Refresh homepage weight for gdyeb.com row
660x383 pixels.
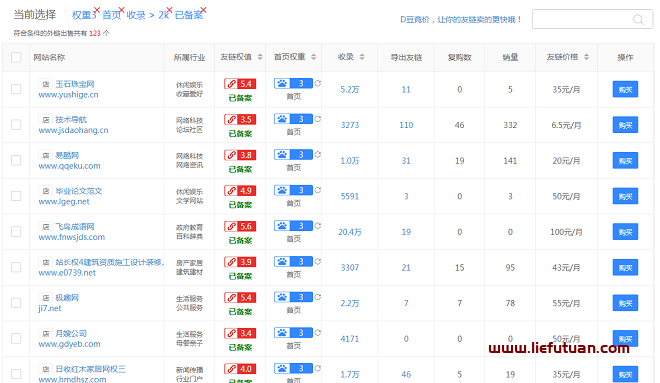click(317, 332)
